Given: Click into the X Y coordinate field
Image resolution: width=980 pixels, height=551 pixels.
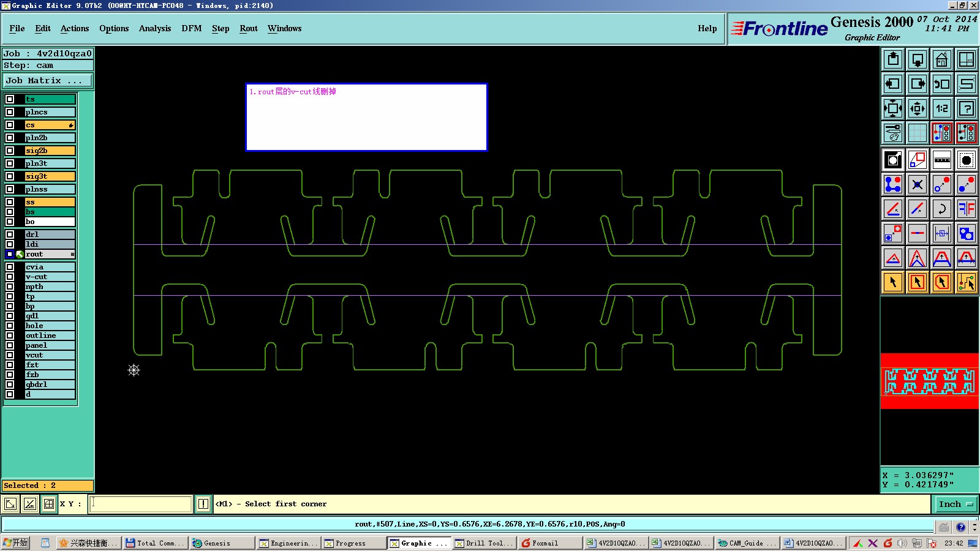Looking at the screenshot, I should point(141,504).
